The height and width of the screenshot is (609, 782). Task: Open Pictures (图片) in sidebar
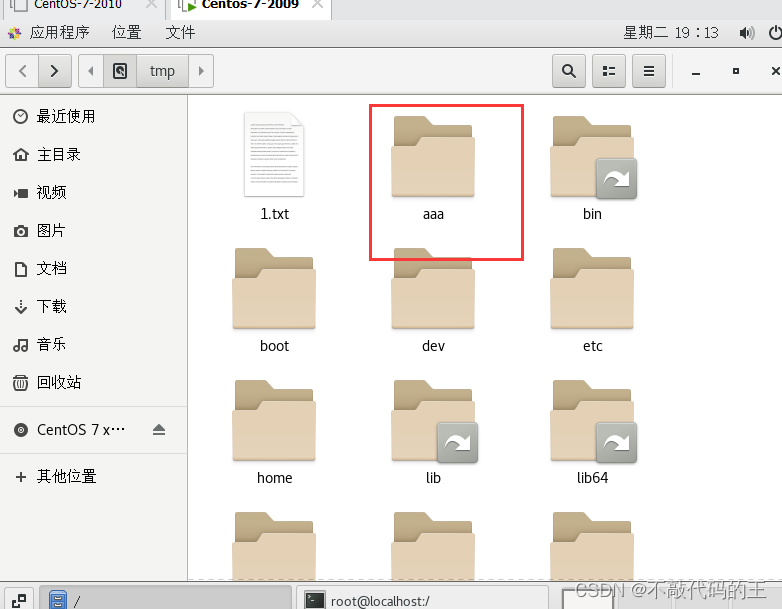(94, 230)
